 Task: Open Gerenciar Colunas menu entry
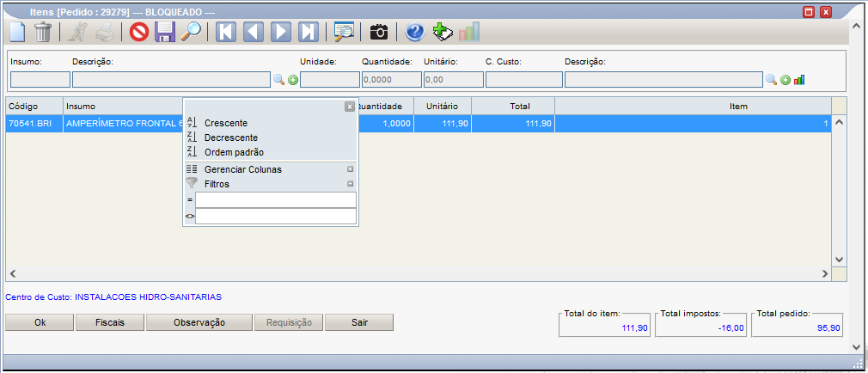point(243,169)
